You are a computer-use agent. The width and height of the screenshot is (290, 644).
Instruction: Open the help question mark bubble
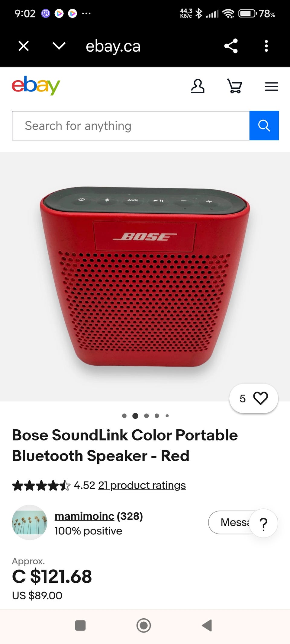coord(263,524)
